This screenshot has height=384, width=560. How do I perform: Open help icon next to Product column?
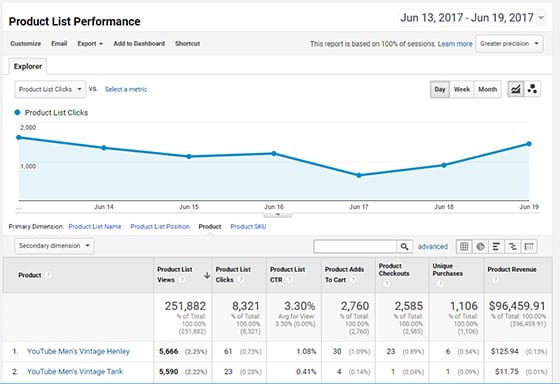pyautogui.click(x=48, y=275)
